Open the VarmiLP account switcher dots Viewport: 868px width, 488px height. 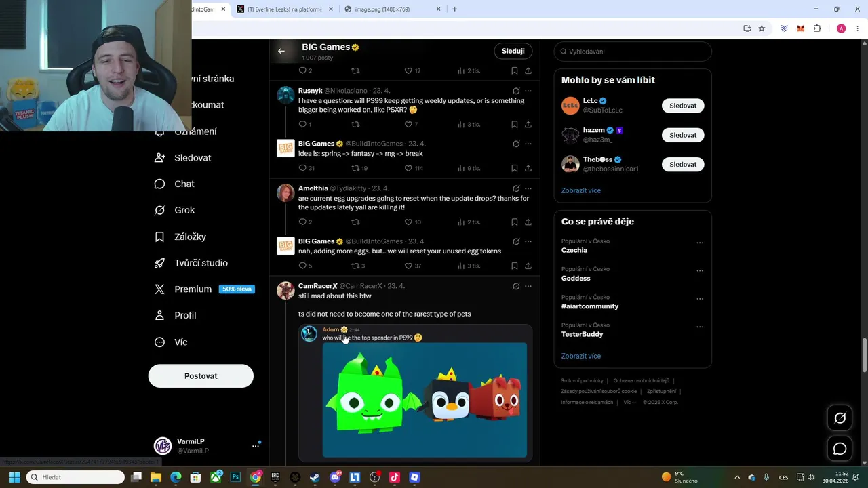pos(256,445)
